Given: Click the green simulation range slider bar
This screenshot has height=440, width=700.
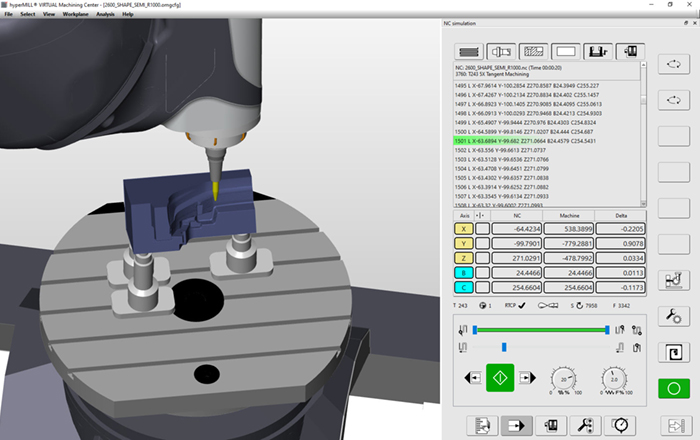Looking at the screenshot, I should (541, 330).
